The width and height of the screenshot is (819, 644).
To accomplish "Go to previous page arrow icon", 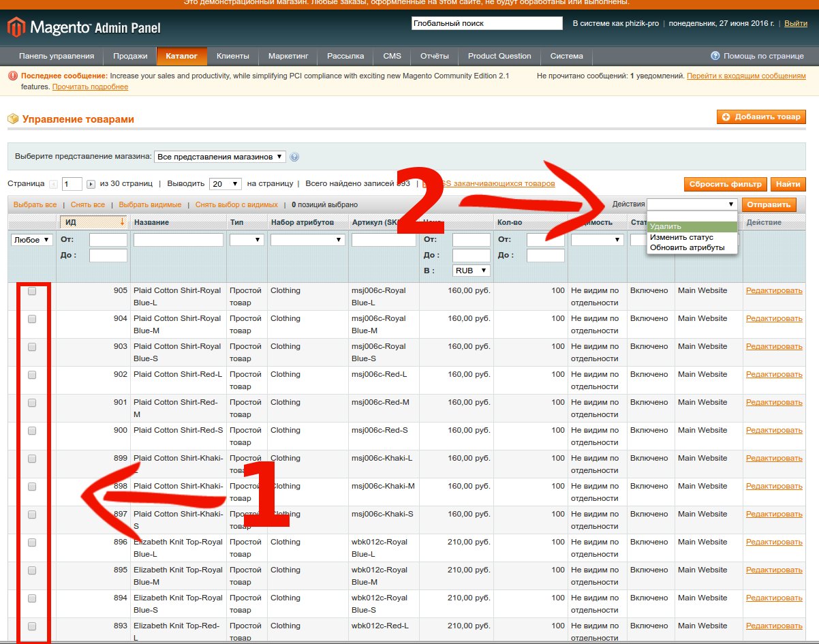I will (54, 184).
